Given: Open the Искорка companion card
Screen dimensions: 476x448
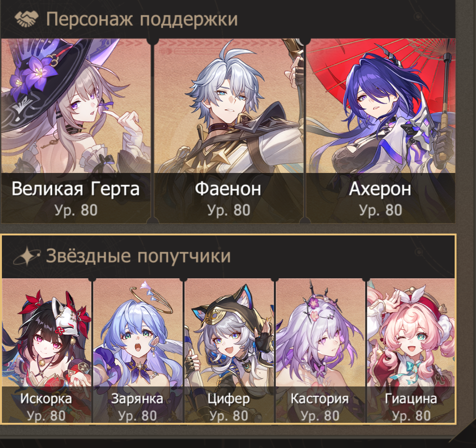Looking at the screenshot, I should pos(47,351).
